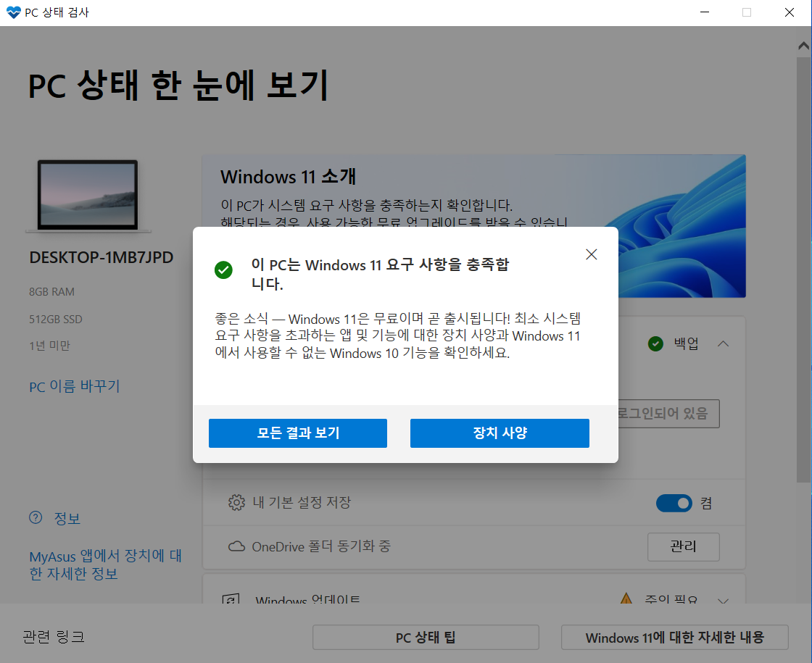Click the 512GB SSD text
812x663 pixels.
55,320
